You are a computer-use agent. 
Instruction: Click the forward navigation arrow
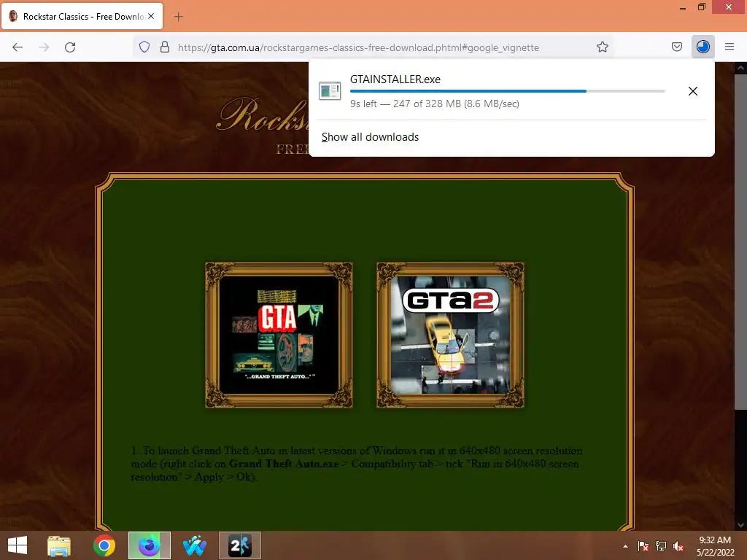coord(44,47)
